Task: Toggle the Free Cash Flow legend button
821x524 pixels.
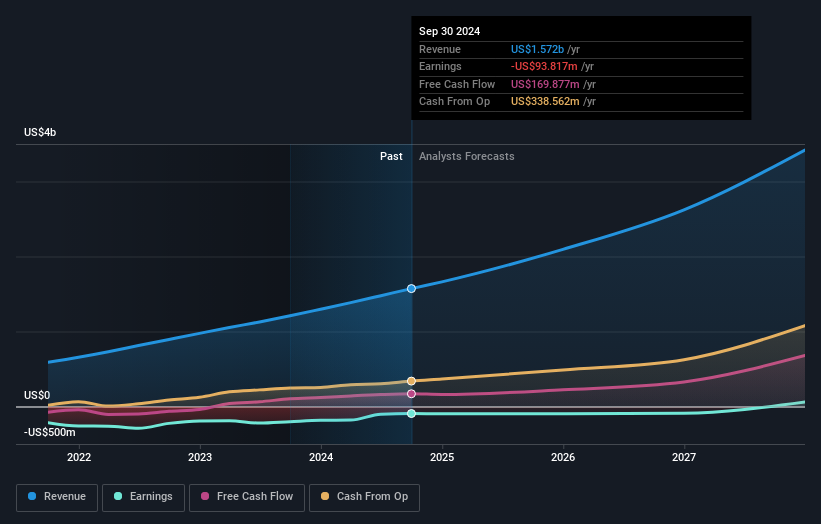Action: 247,497
